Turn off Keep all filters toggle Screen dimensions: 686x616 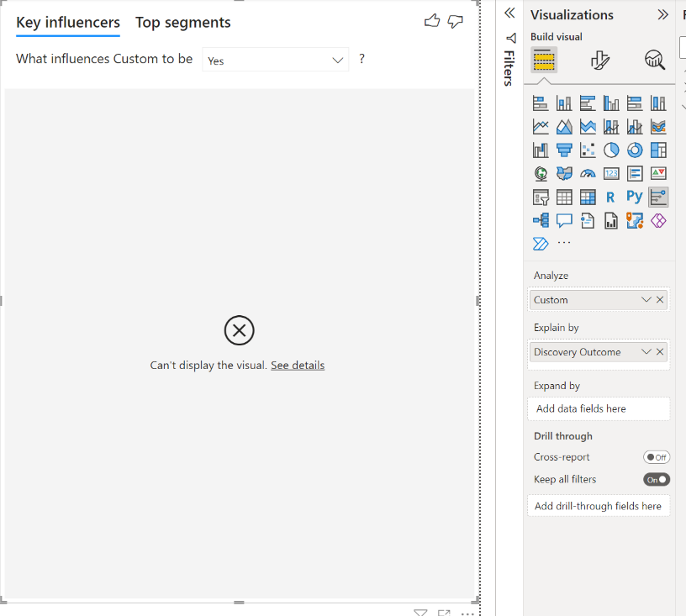click(x=657, y=480)
